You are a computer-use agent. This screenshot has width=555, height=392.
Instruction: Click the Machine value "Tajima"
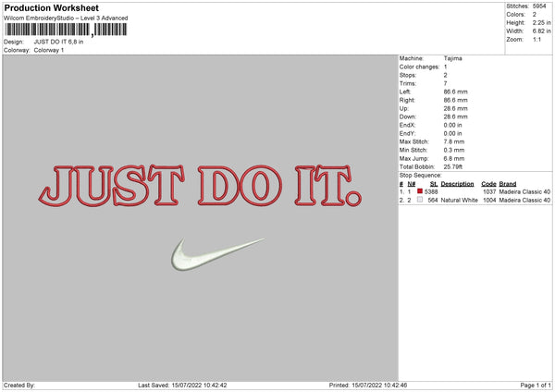click(452, 58)
